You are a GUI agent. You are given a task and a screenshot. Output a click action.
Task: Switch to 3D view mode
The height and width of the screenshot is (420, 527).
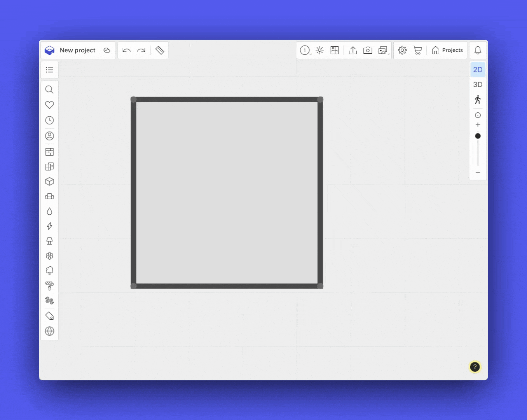coord(478,85)
